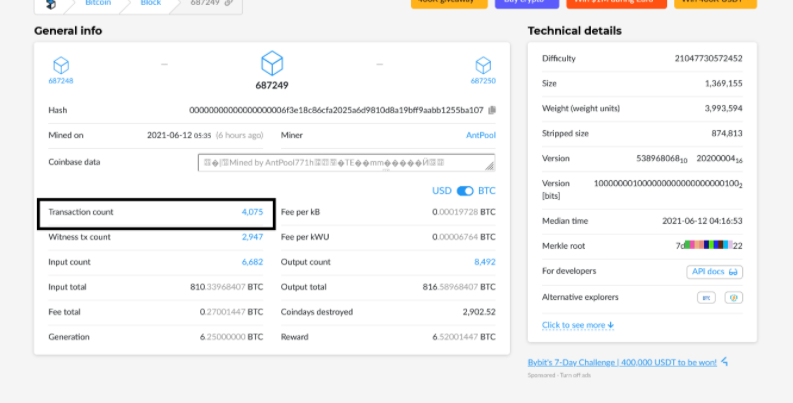
Task: Click the Blockchair logo in the breadcrumb
Action: click(51, 4)
